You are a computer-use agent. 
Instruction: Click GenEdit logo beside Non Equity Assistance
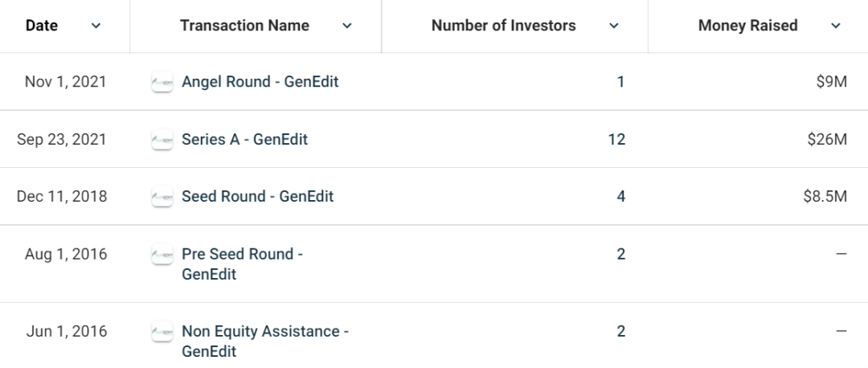tap(162, 332)
